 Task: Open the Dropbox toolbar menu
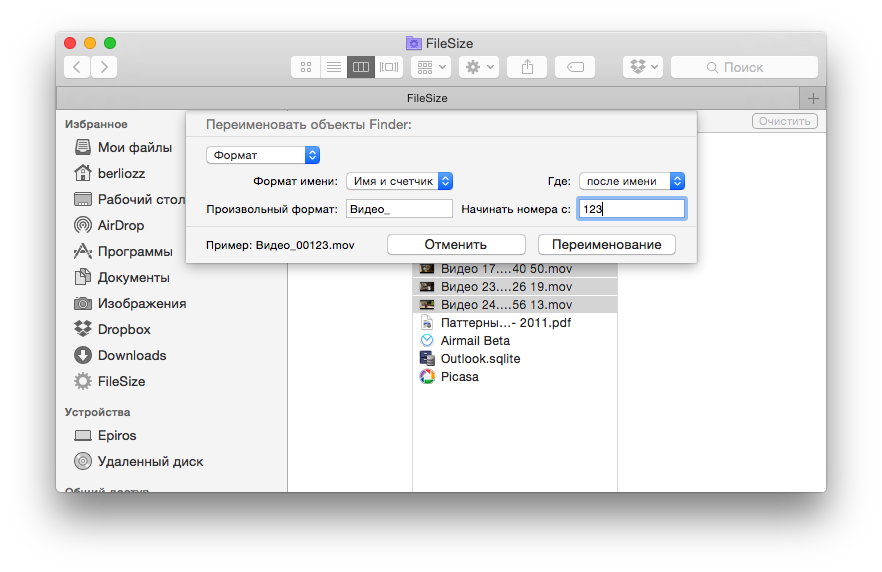pos(643,67)
